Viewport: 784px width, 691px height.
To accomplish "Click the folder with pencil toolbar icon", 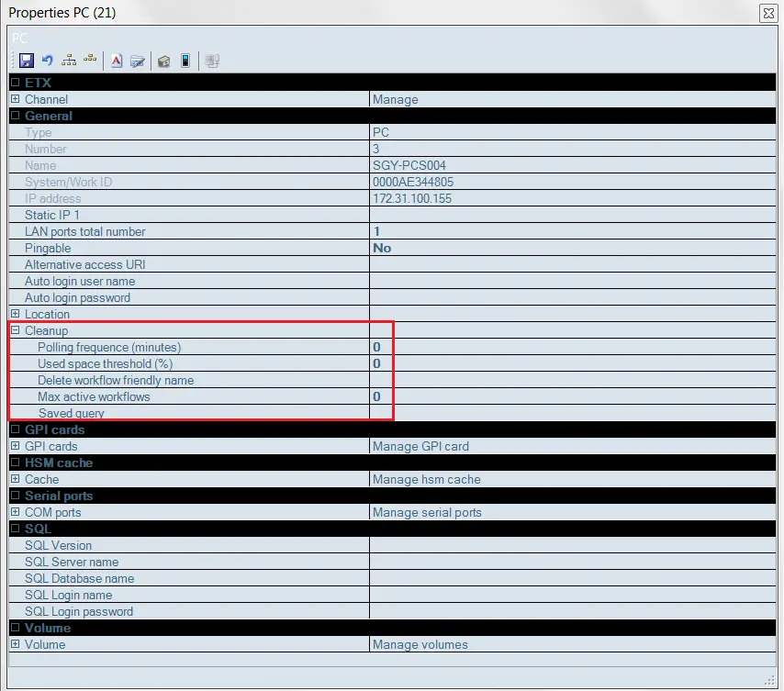I will click(x=138, y=61).
